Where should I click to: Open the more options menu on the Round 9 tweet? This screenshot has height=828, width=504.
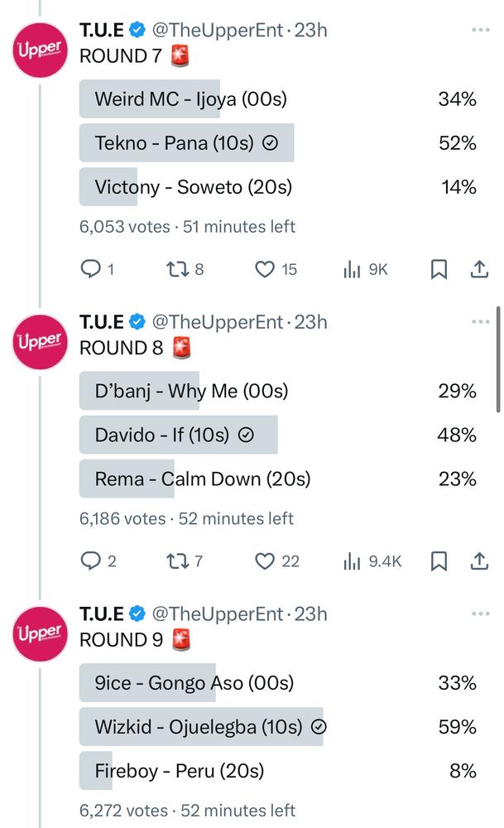pos(481,614)
